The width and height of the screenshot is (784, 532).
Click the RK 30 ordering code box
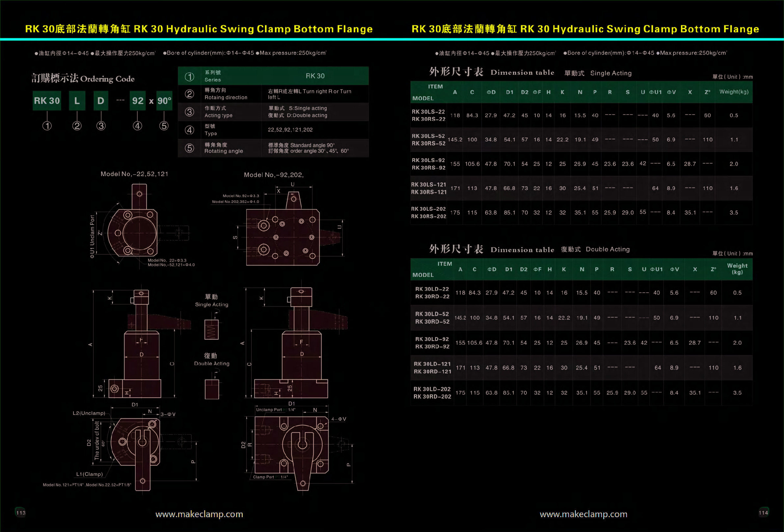pyautogui.click(x=47, y=100)
